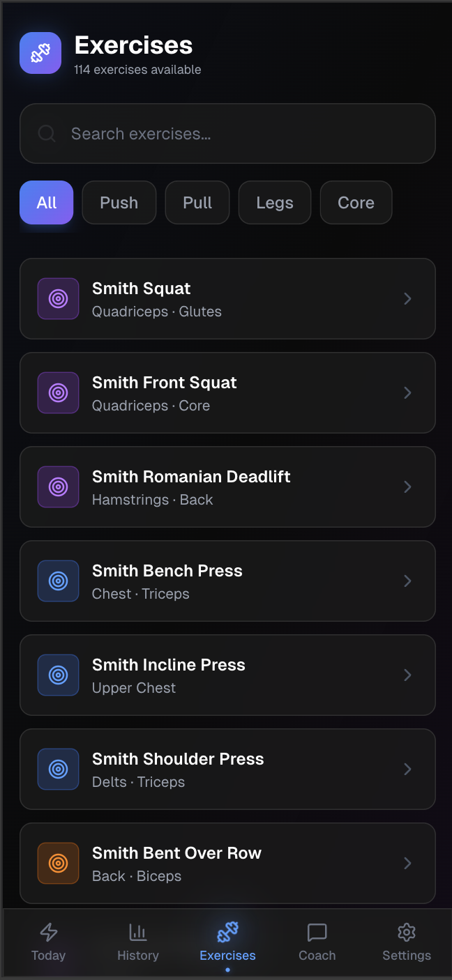452x980 pixels.
Task: Filter exercises by Pull
Action: tap(197, 203)
